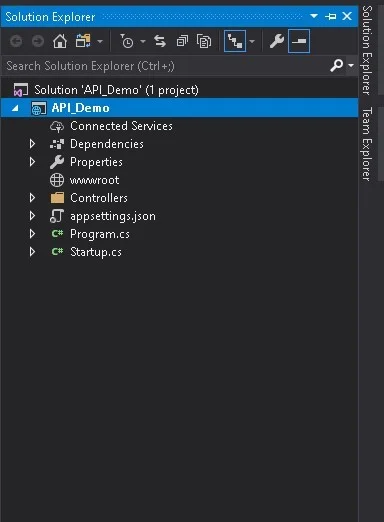Click Sync with Active Document icon
This screenshot has width=384, height=522.
(160, 41)
